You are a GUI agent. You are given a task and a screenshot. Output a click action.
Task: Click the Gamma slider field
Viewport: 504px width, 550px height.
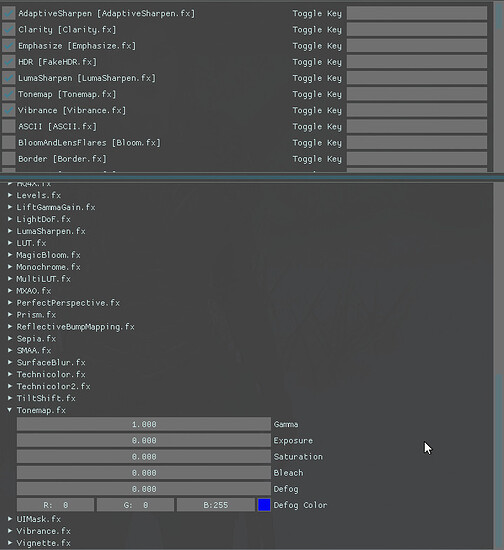coord(144,424)
